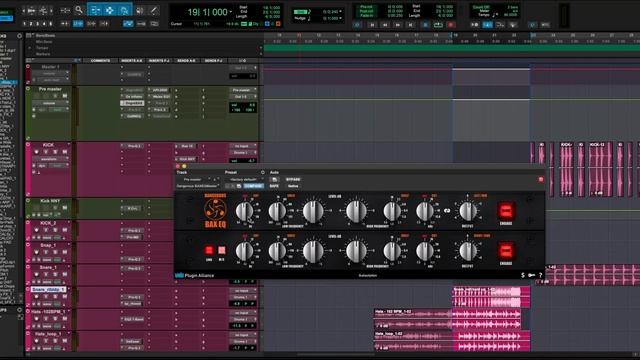Viewport: 640px width, 360px height.
Task: Click the top channel output knob
Action: [468, 211]
